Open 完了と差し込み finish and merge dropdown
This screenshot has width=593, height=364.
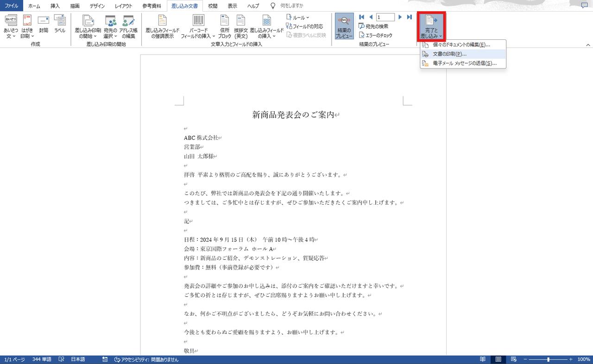tap(431, 26)
